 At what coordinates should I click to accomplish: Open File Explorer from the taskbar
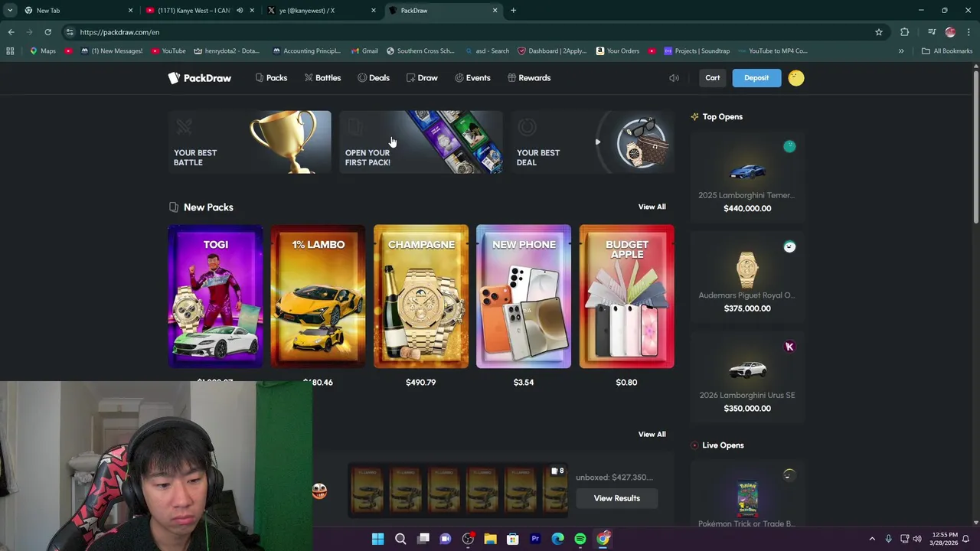[490, 539]
